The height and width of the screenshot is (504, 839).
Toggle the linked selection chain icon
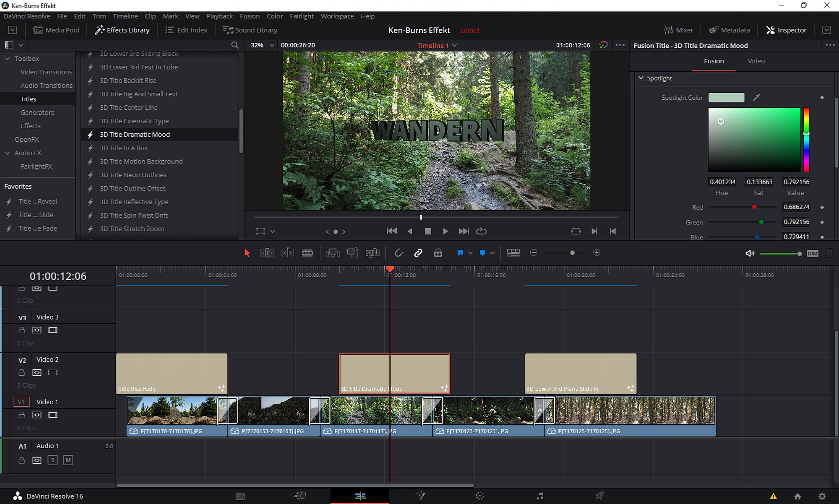[418, 253]
